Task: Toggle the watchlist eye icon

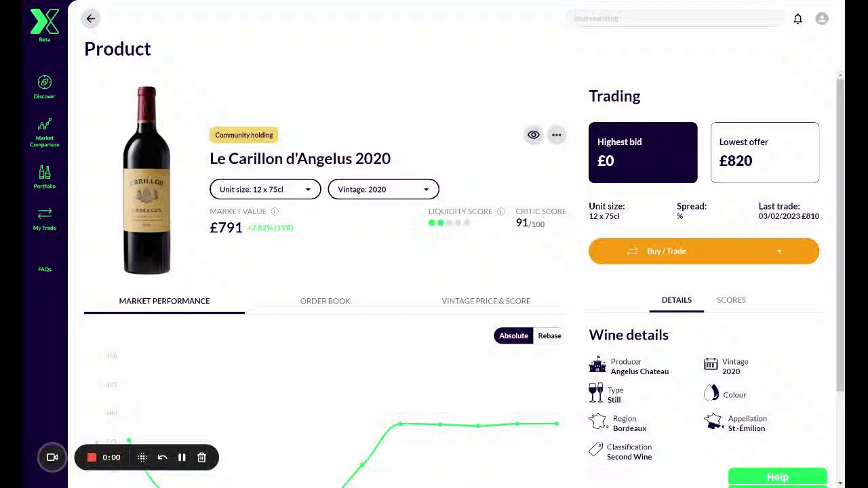Action: [x=534, y=135]
